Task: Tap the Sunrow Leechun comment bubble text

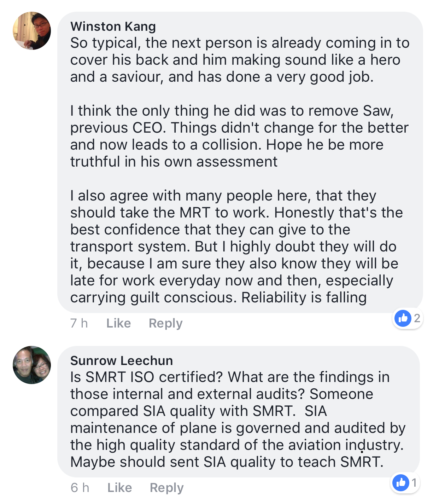Action: (239, 412)
